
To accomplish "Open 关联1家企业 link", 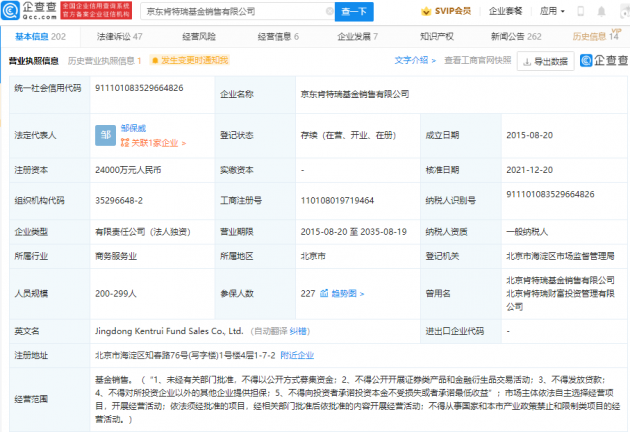I will pyautogui.click(x=153, y=143).
